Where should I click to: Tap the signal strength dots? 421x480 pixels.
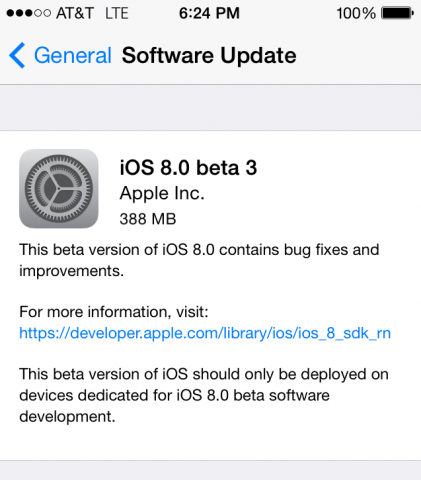pos(29,13)
